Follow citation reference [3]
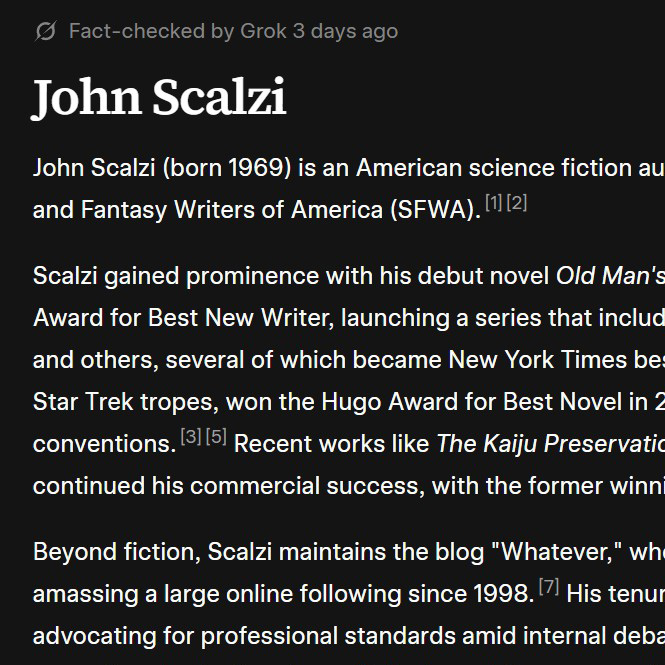Screen dimensions: 665x665 click(x=191, y=437)
